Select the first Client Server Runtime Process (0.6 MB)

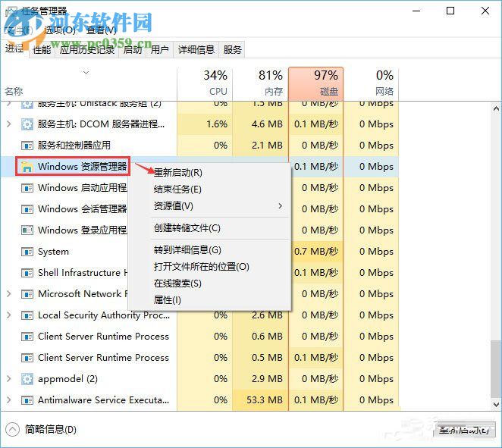(103, 337)
